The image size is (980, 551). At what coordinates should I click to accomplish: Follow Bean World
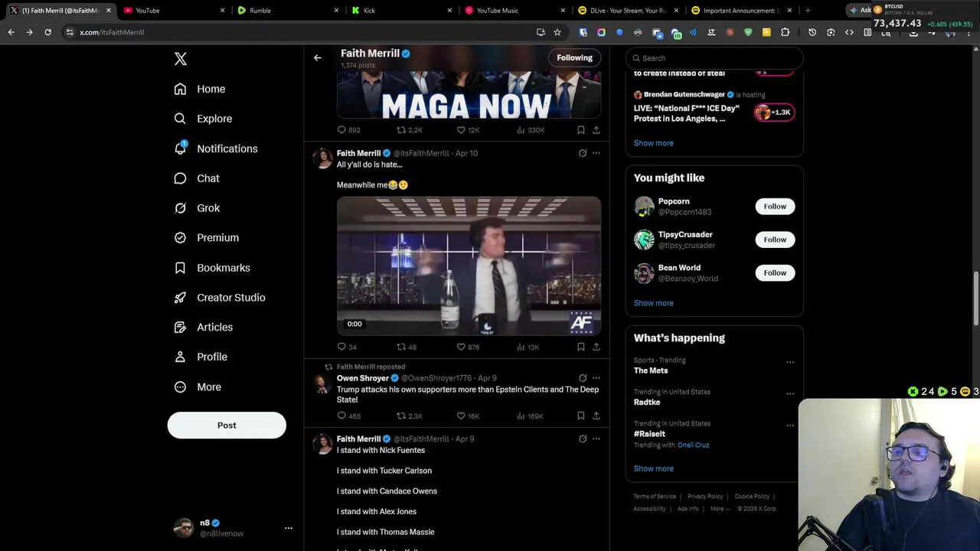coord(775,273)
